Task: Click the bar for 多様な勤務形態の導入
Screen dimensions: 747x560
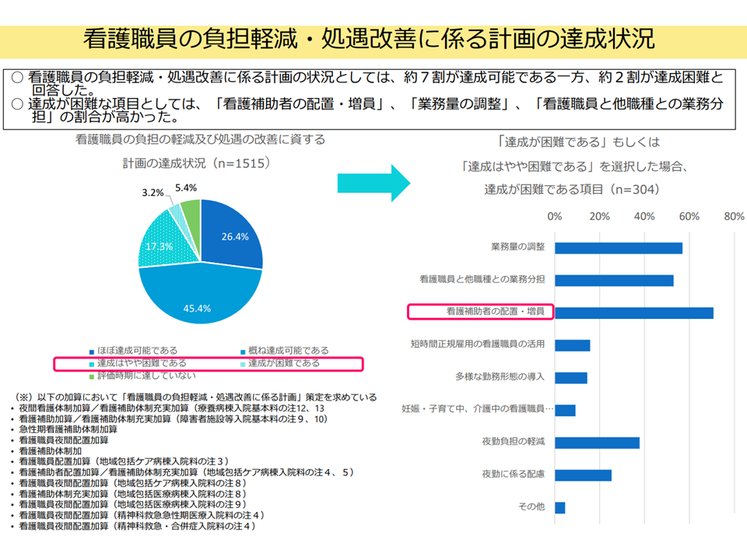Action: (571, 378)
